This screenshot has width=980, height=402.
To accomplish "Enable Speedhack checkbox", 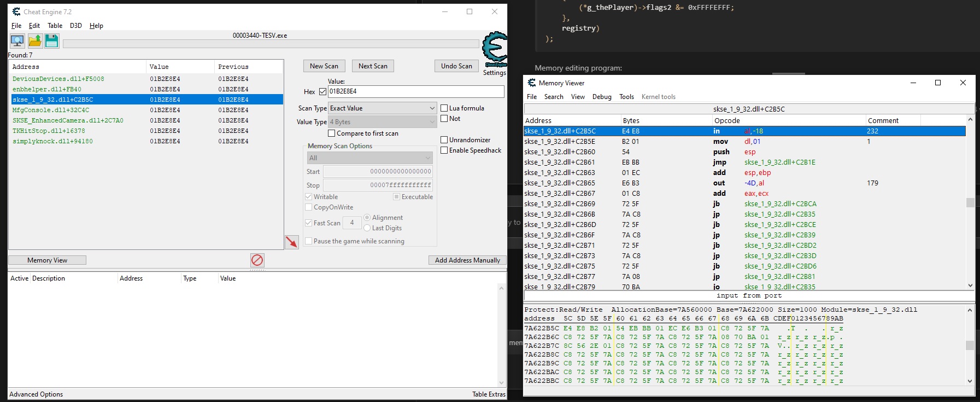I will (444, 150).
